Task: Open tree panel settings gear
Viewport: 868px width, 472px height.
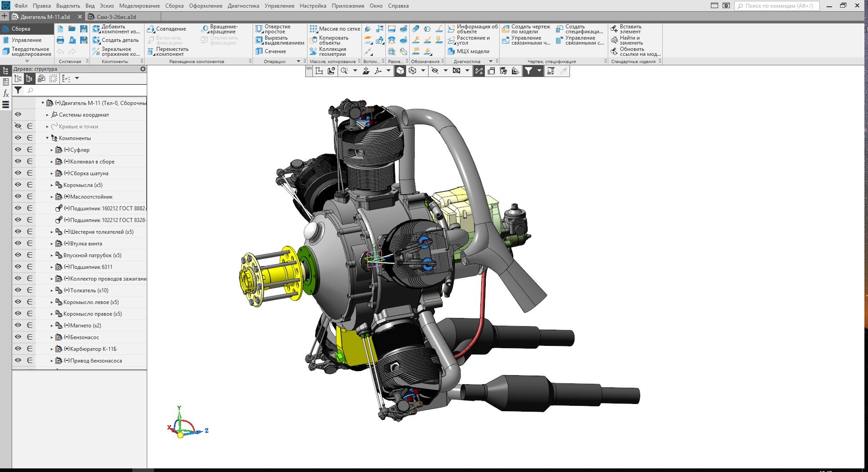Action: [143, 69]
